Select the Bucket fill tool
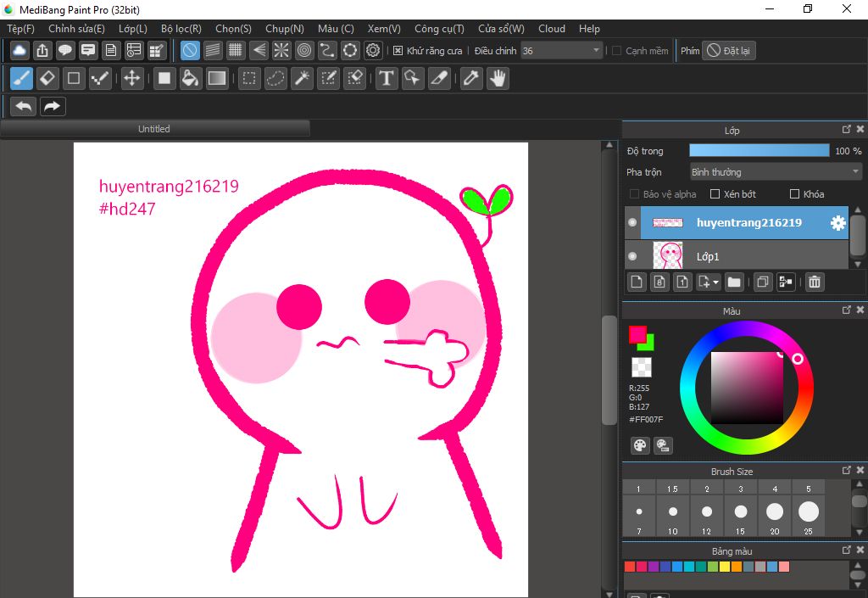 click(x=191, y=79)
